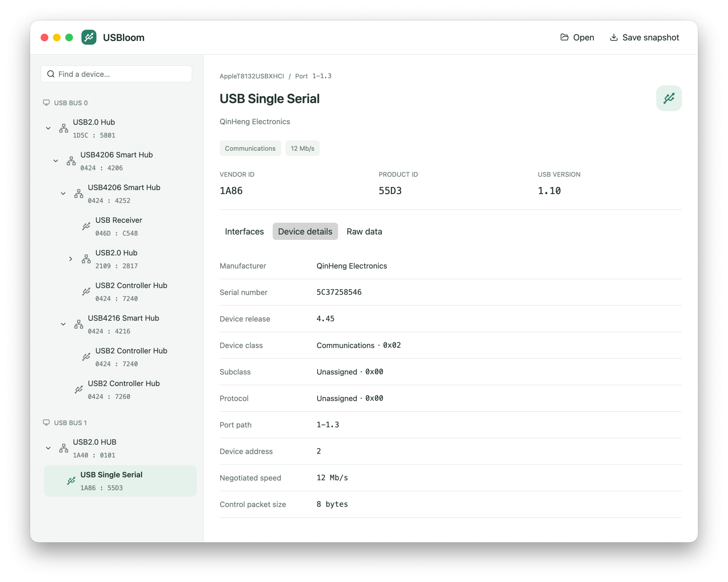Click the hub icon beside USB2.0 Hub 1D5C:5801
The image size is (728, 582).
[63, 128]
